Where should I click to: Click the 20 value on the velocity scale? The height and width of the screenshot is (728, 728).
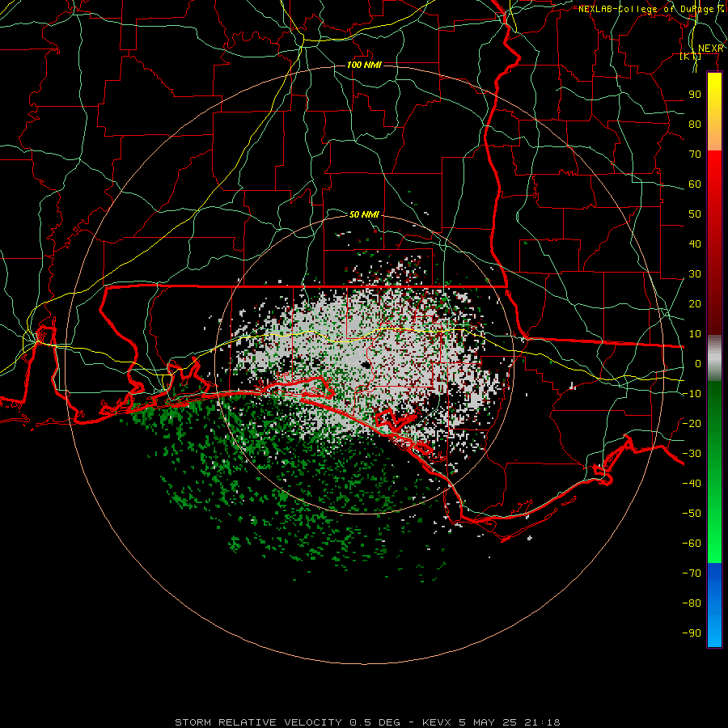pyautogui.click(x=695, y=303)
